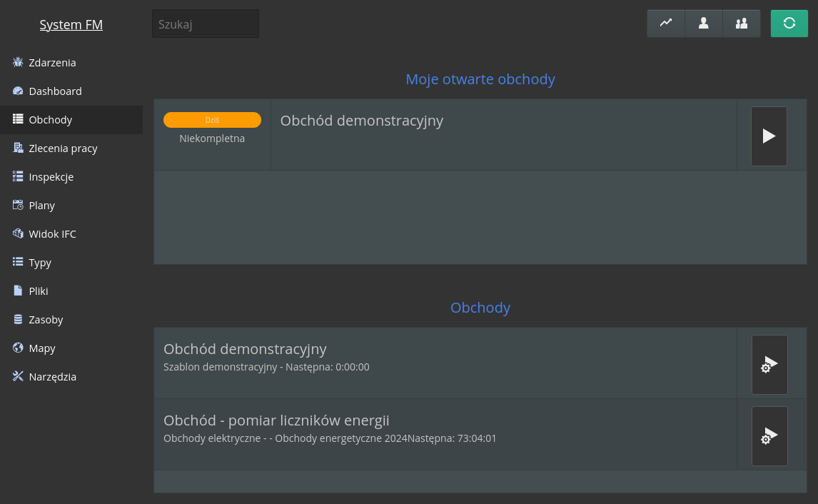Navigate to Inspekcje
Viewport: 818px width, 504px height.
(51, 177)
